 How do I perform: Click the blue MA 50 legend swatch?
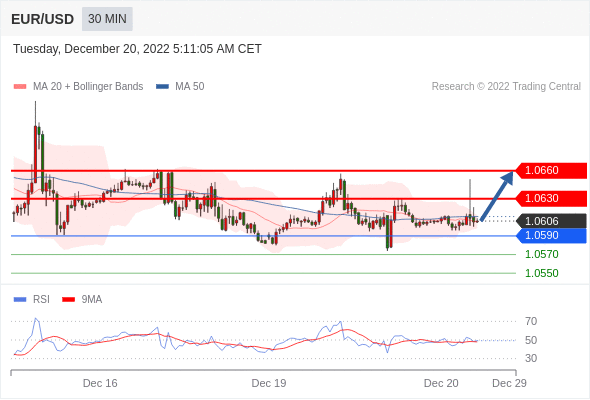click(x=162, y=87)
